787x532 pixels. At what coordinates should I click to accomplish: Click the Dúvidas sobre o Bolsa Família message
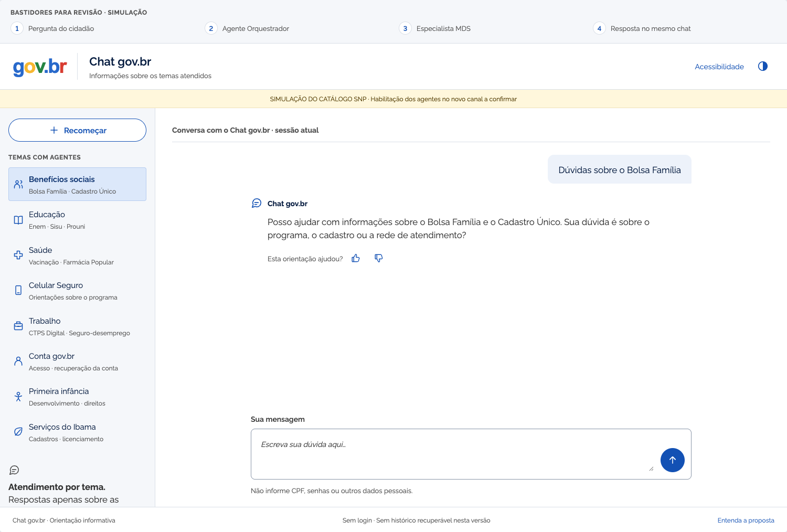620,169
